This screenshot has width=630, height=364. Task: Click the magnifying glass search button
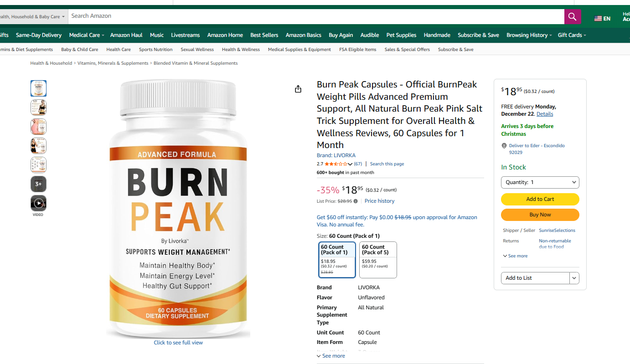click(x=573, y=17)
